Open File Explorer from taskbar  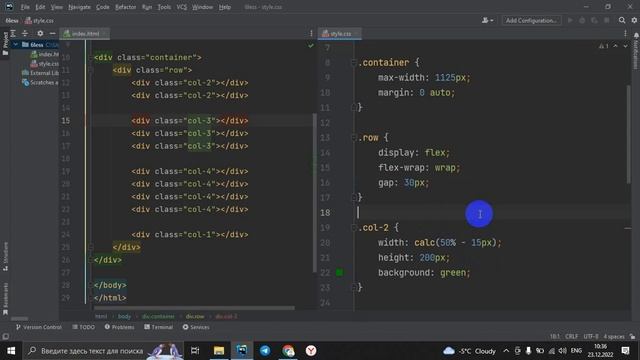click(219, 351)
